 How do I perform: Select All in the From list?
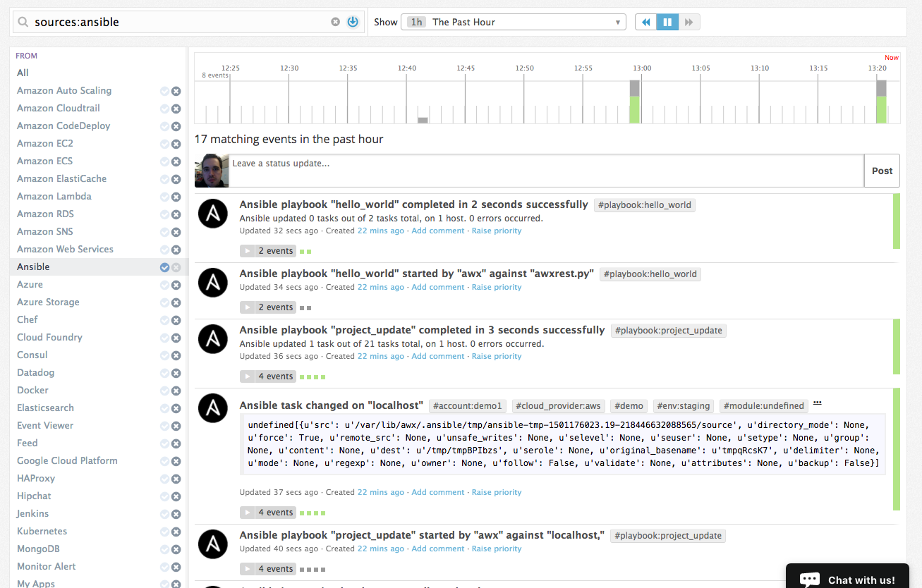(x=23, y=73)
